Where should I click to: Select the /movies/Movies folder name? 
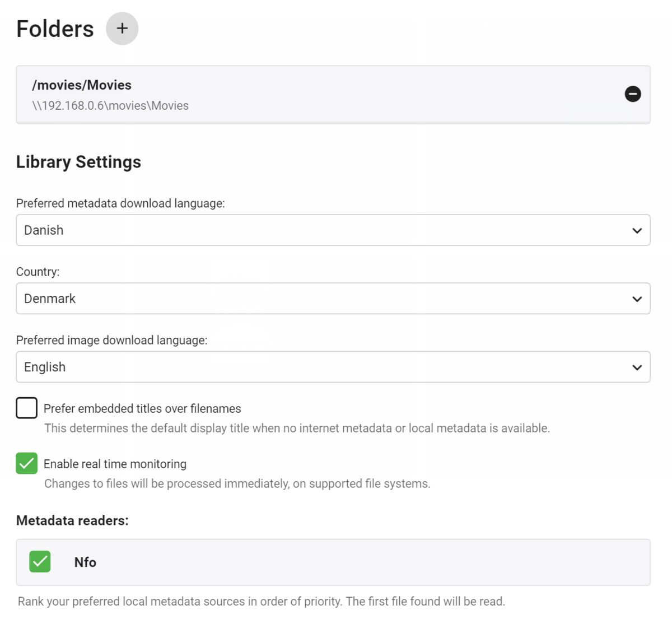pyautogui.click(x=82, y=85)
